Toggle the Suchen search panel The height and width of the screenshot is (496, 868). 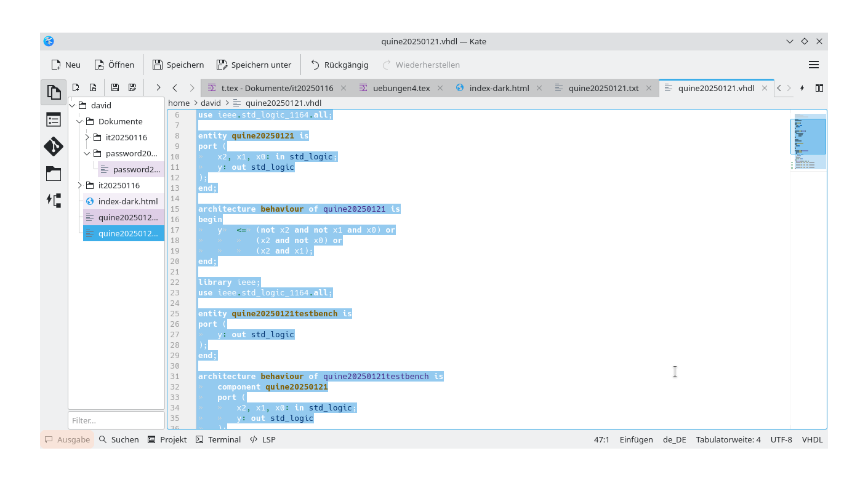(x=118, y=439)
